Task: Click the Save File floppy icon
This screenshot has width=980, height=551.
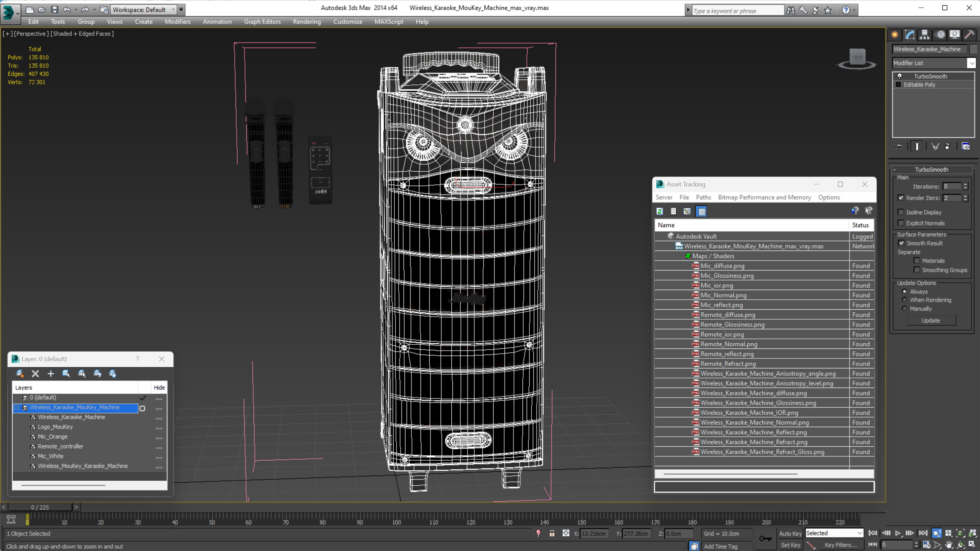Action: coord(54,10)
